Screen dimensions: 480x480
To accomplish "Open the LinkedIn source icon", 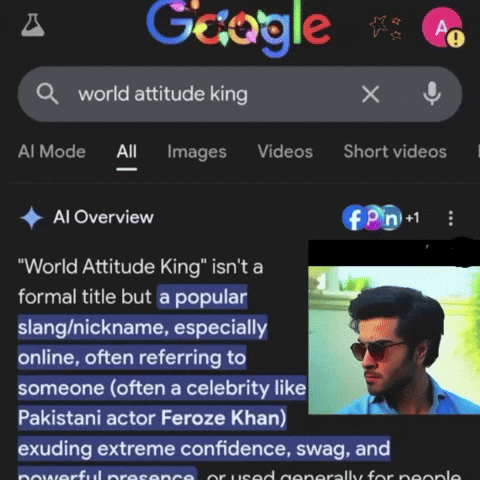I will tap(391, 218).
